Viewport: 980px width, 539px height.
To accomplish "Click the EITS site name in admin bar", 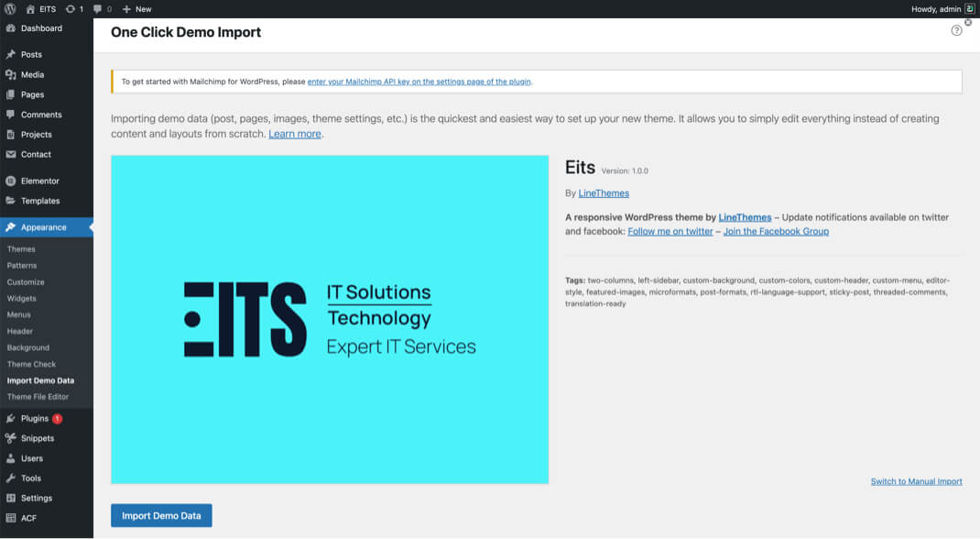I will (48, 9).
